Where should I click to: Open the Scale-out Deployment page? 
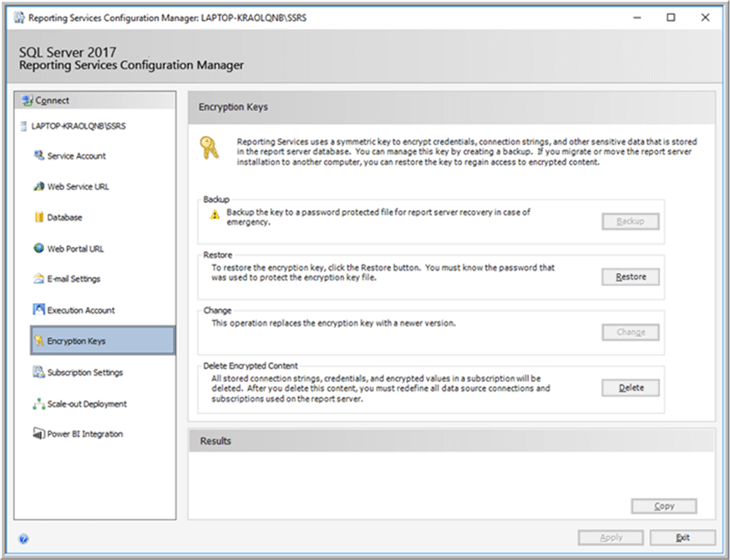pyautogui.click(x=87, y=404)
